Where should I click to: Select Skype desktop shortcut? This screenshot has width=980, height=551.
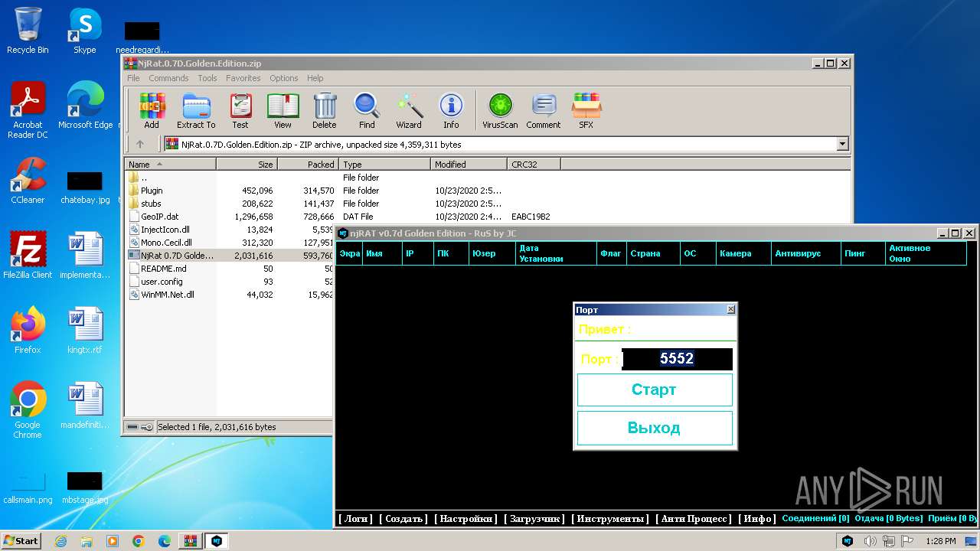[x=84, y=31]
